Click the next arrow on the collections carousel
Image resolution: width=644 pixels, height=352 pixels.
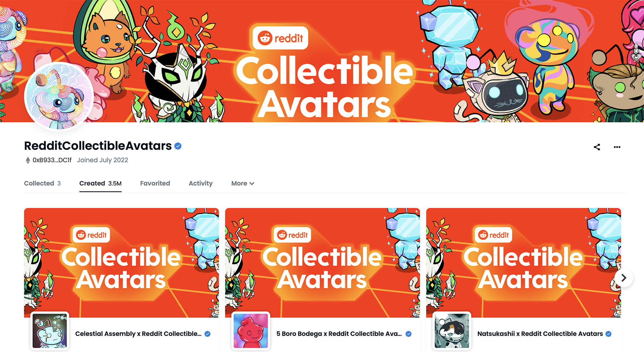pos(624,278)
